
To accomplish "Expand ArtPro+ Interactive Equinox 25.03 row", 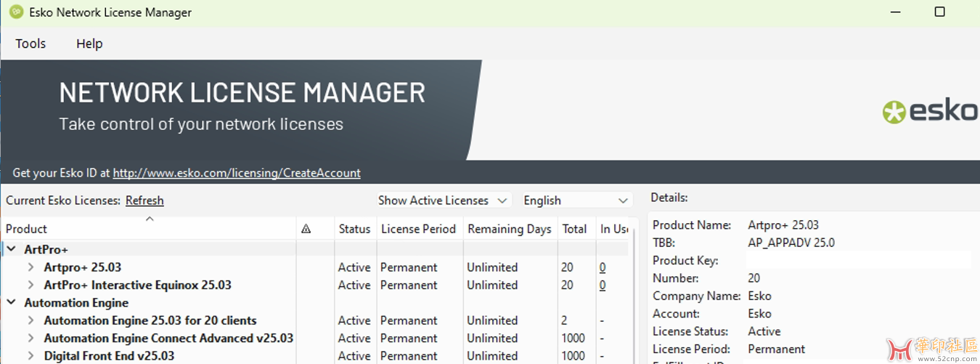I will 30,285.
